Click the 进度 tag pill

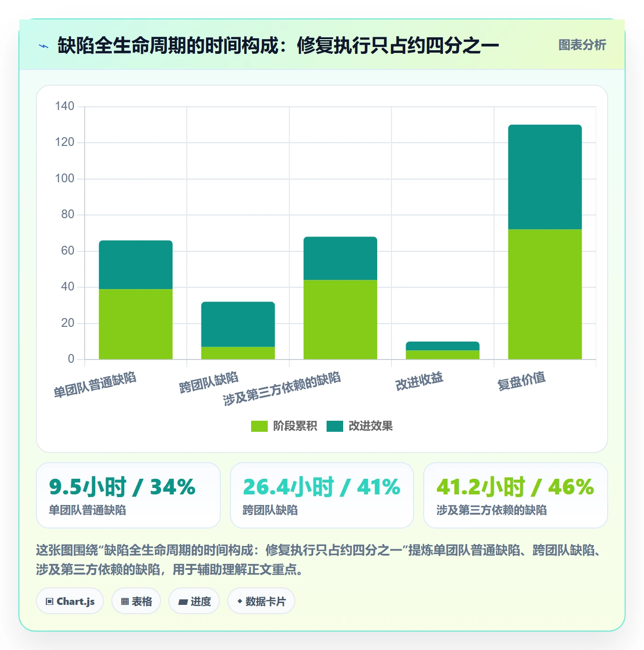pyautogui.click(x=194, y=601)
